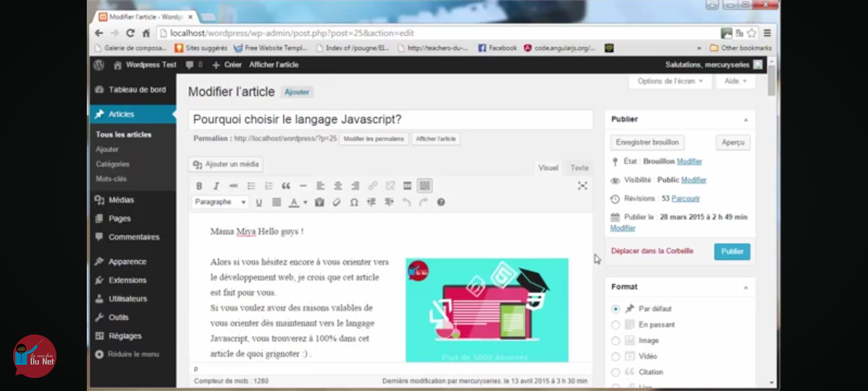The width and height of the screenshot is (868, 391).
Task: Underline the selected text
Action: [259, 203]
